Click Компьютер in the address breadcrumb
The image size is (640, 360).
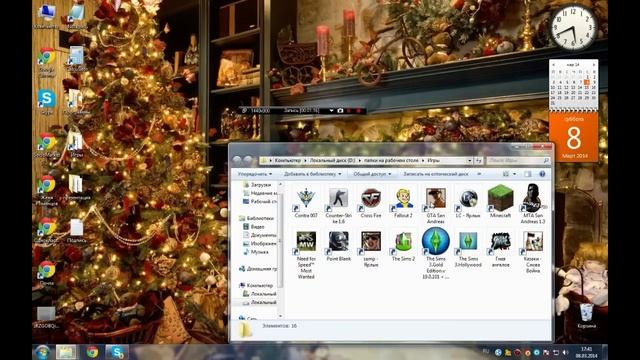(287, 161)
